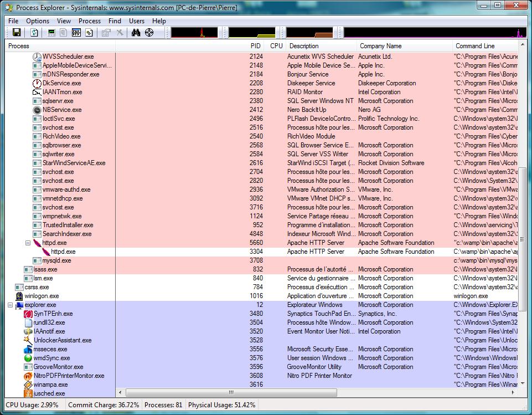Toggle the lower pane view icon
This screenshot has height=415, width=532.
(x=76, y=33)
